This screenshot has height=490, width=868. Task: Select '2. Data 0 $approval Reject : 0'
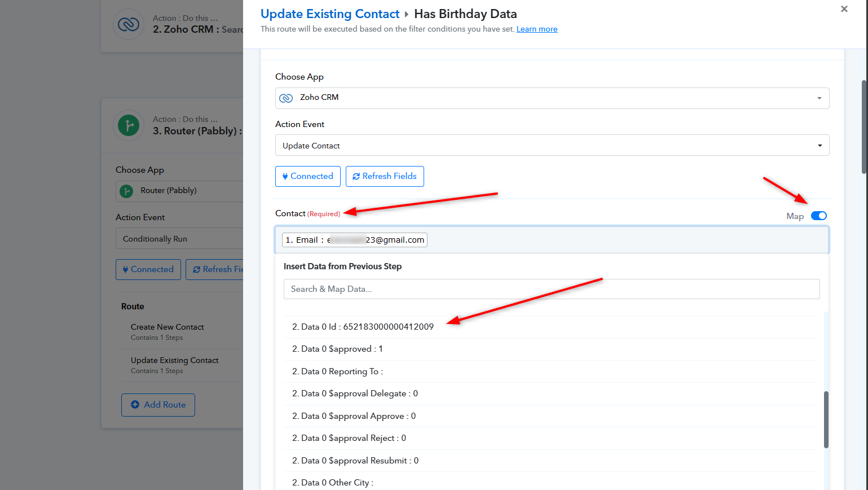549,438
